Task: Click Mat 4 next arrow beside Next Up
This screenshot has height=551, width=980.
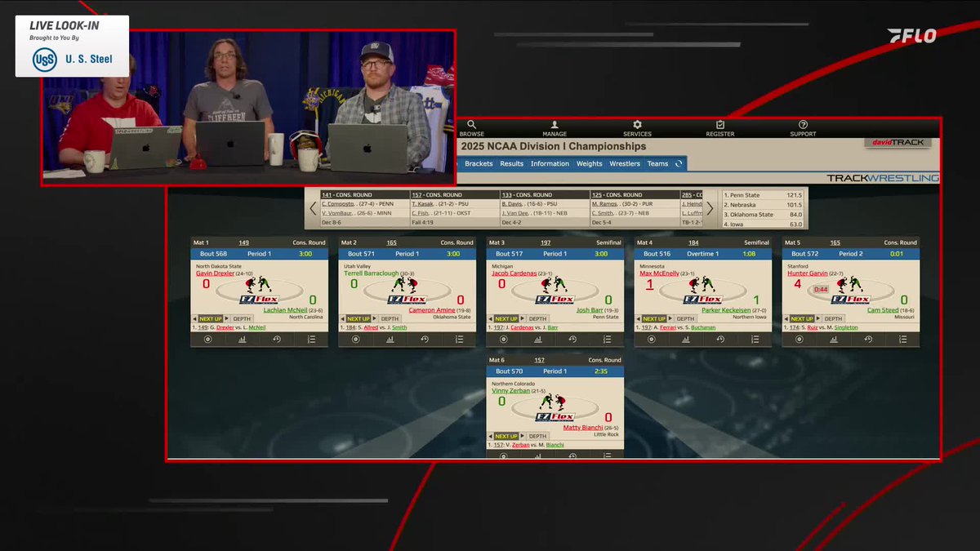Action: click(x=670, y=319)
